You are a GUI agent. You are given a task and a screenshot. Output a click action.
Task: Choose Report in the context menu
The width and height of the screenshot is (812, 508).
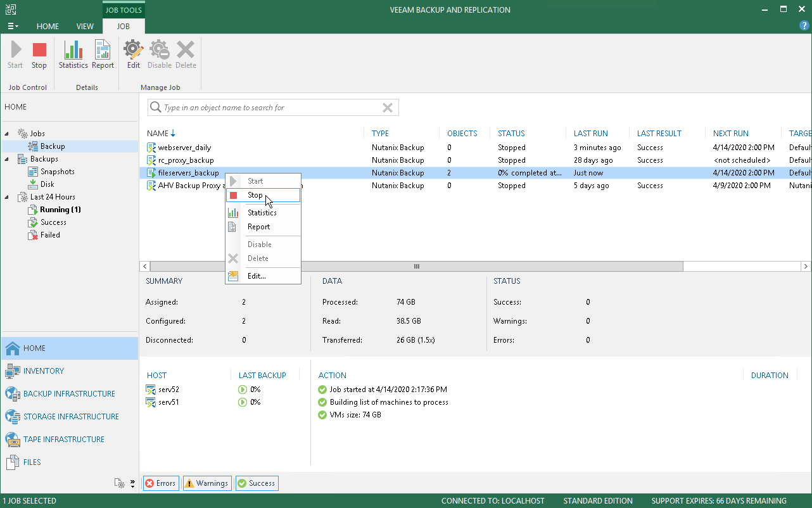pyautogui.click(x=263, y=227)
